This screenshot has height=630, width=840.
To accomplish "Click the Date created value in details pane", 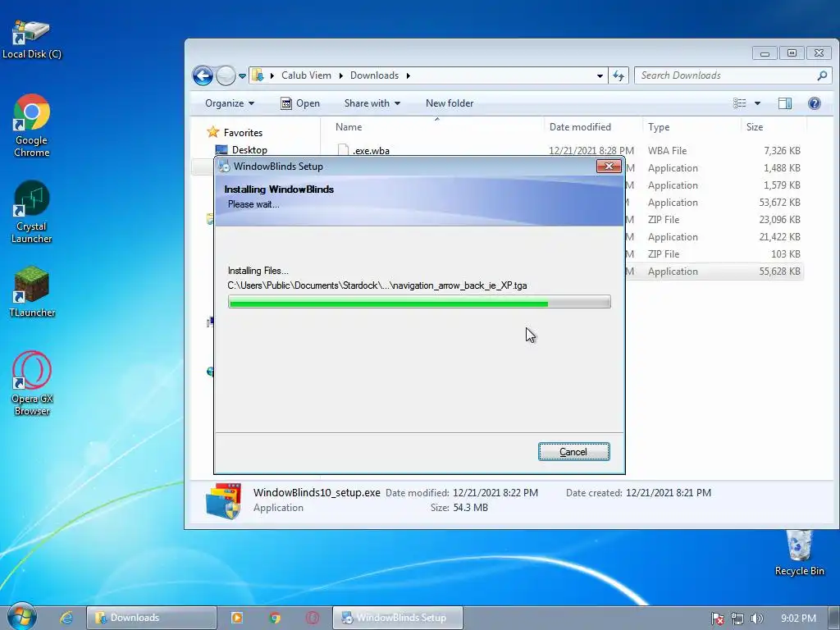I will tap(668, 493).
